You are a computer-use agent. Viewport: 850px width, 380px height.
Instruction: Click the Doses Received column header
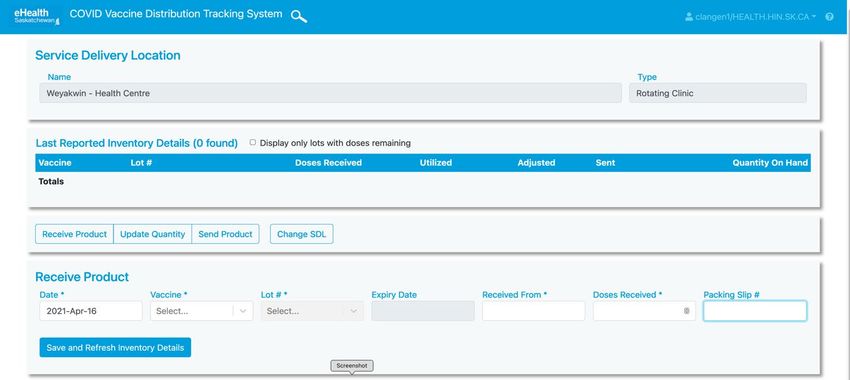pyautogui.click(x=328, y=163)
